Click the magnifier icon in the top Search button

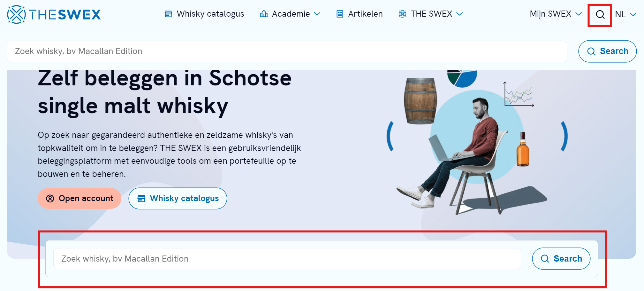click(591, 51)
